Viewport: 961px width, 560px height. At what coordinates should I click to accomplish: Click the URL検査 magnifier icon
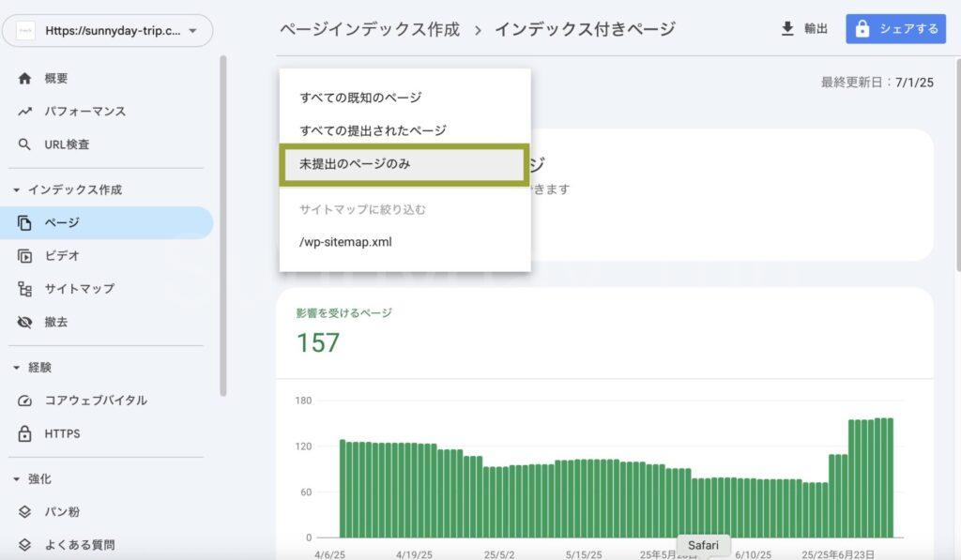click(25, 144)
